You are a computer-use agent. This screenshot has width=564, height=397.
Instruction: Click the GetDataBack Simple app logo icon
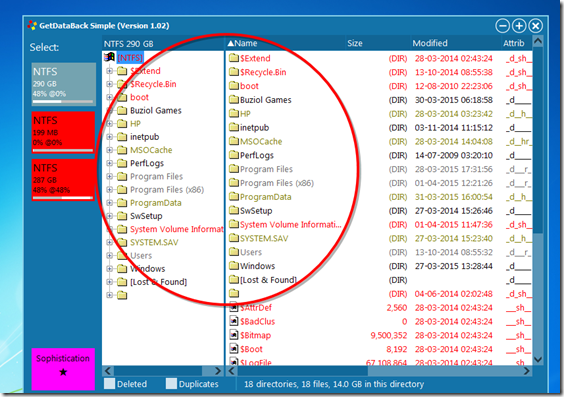click(x=32, y=26)
